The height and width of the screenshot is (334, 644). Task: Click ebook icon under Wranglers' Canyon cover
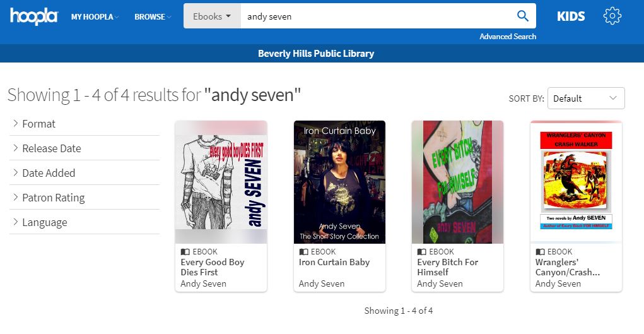[x=540, y=252]
